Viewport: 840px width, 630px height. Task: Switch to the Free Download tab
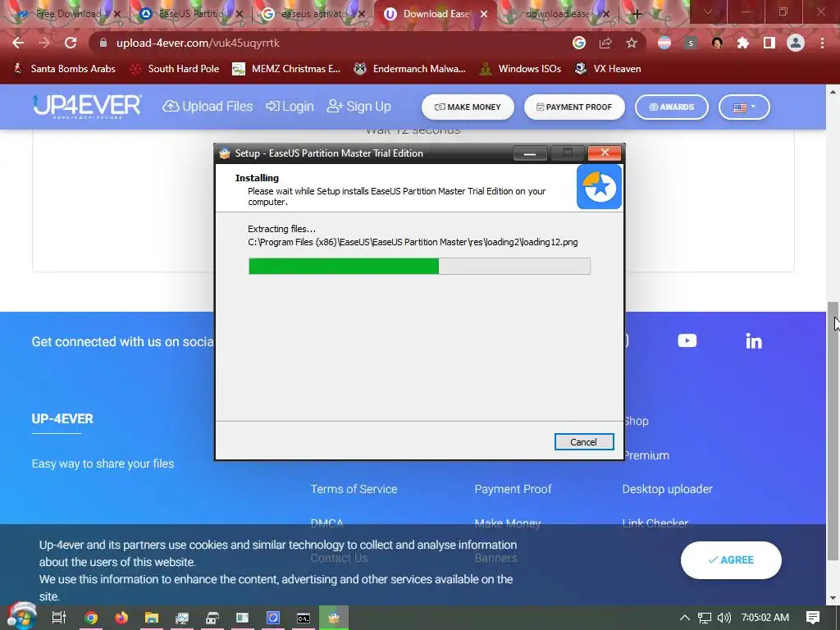pos(69,14)
